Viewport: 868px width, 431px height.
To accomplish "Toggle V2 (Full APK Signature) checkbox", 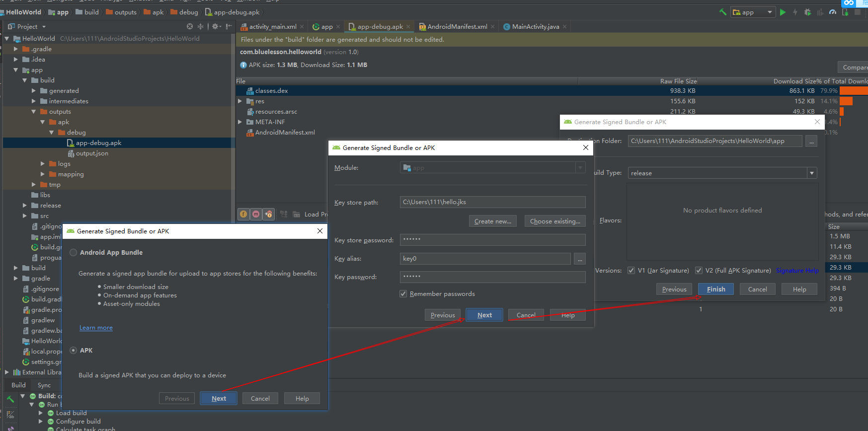I will (699, 271).
